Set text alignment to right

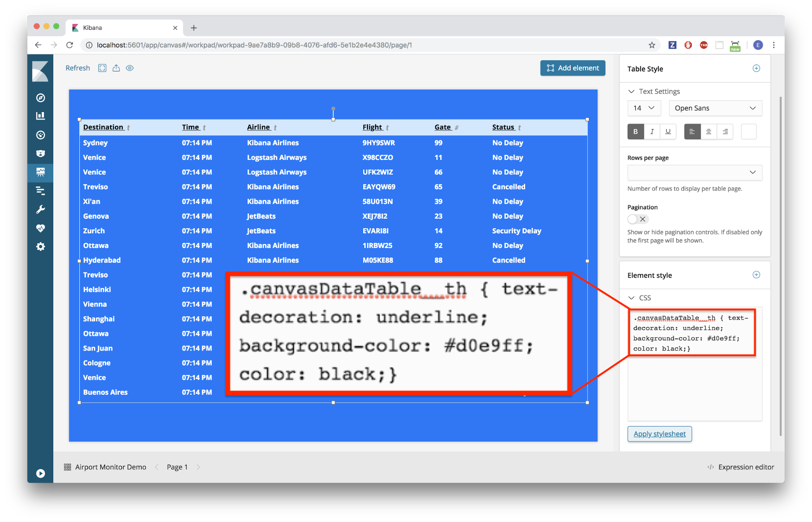pos(725,132)
